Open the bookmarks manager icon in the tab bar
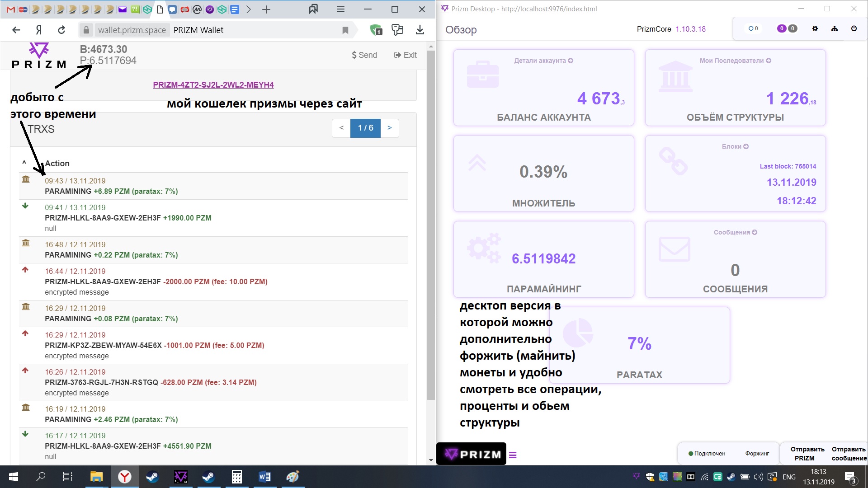Screen dimensions: 868x488 [313, 9]
